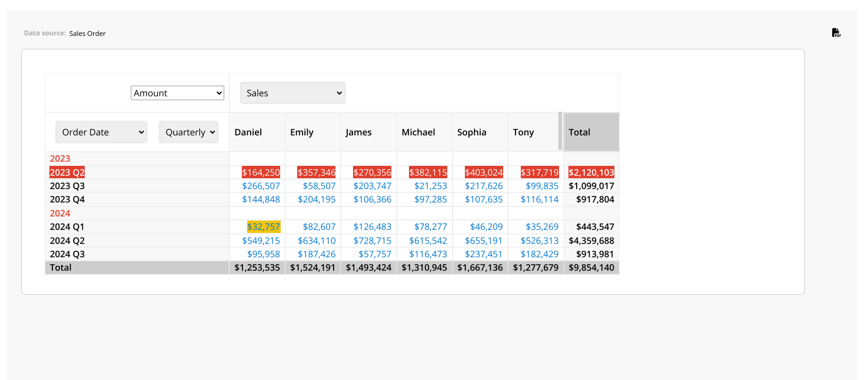Open the Sales column field dropdown
This screenshot has width=868, height=380.
point(292,93)
